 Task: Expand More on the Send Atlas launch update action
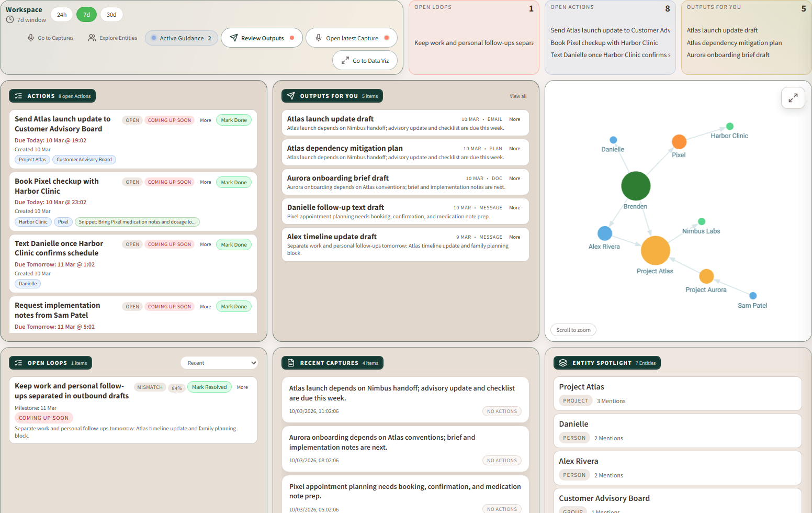[205, 120]
